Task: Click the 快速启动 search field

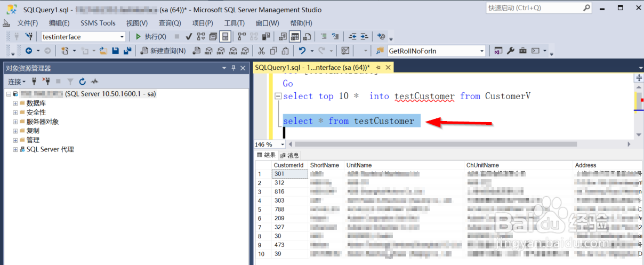Action: pos(539,8)
